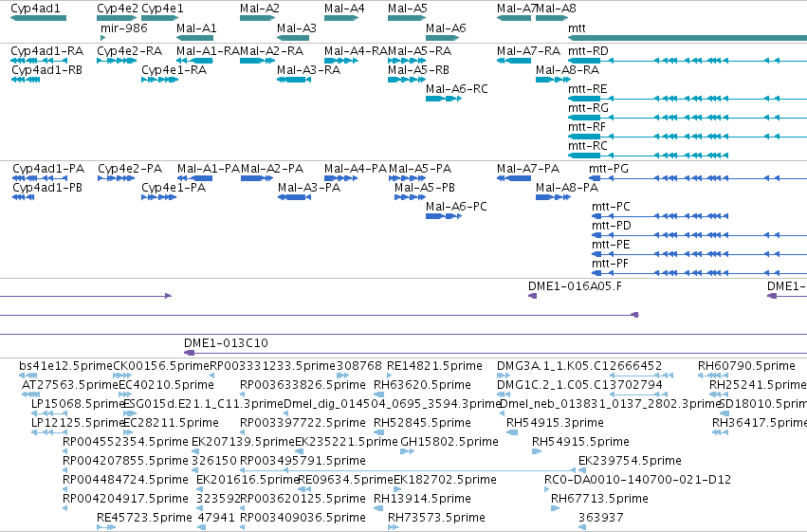Click the Mal-A5 gene label

[x=408, y=9]
